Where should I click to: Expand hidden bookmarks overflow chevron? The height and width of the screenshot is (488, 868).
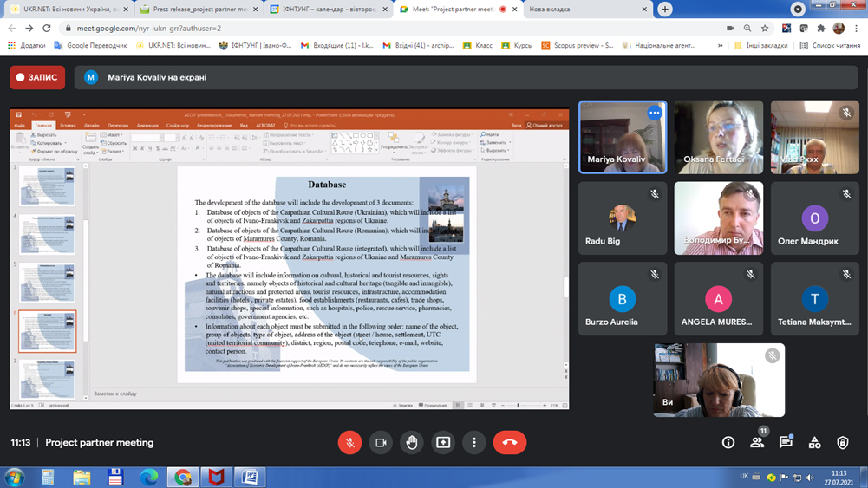(x=720, y=45)
